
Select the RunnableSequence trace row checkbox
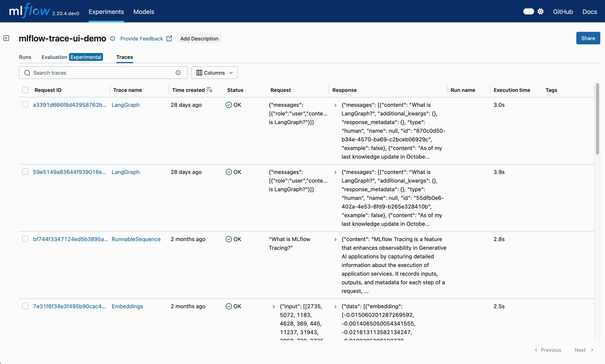[x=25, y=239]
